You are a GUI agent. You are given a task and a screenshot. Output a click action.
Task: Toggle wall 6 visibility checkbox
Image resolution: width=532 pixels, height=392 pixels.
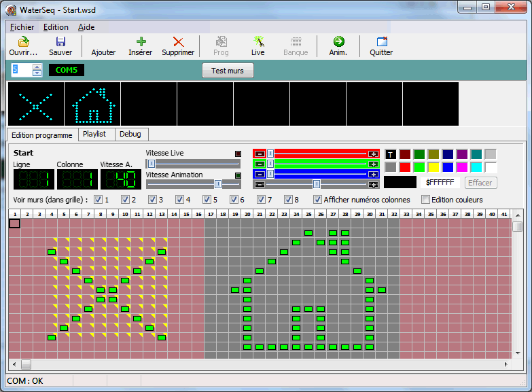(234, 200)
